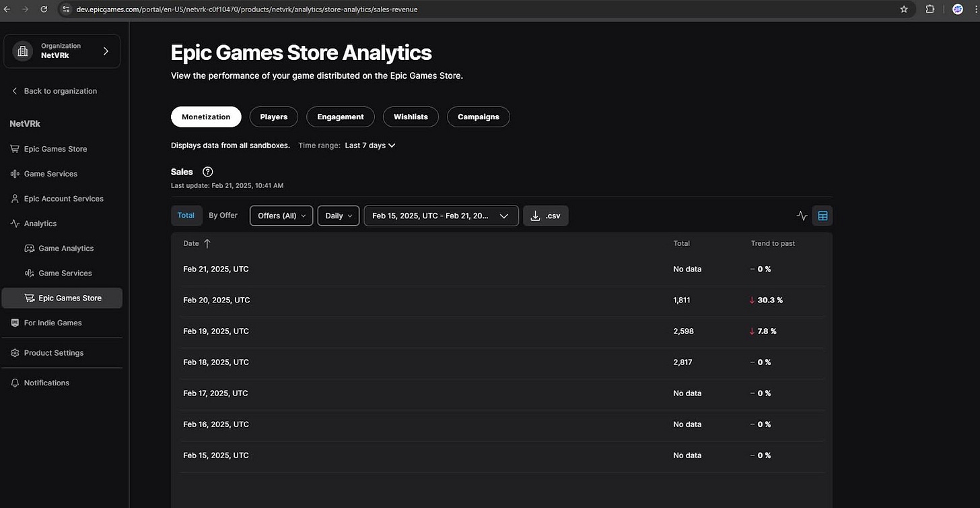980x508 pixels.
Task: Click the Epic Games Store cart icon under NetVRk
Action: pos(14,149)
